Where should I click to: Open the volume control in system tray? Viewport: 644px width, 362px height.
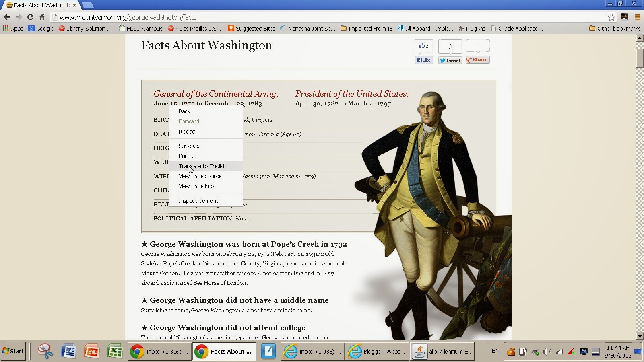point(547,352)
